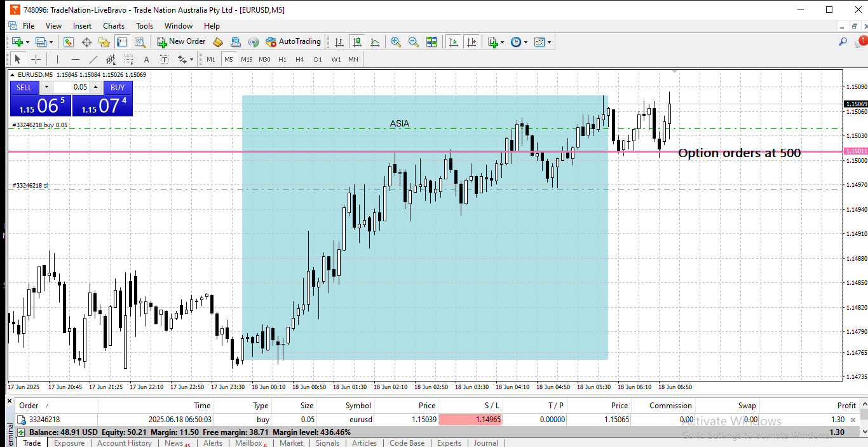Screen dimensions: 868x447
Task: Select the Crosshair tool
Action: 36,59
